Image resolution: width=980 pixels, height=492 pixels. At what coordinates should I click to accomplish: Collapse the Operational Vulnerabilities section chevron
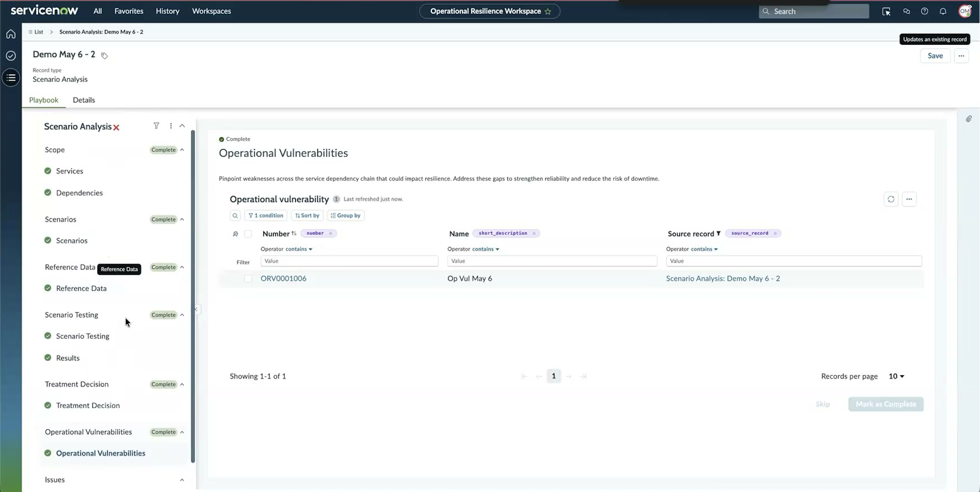pos(182,432)
